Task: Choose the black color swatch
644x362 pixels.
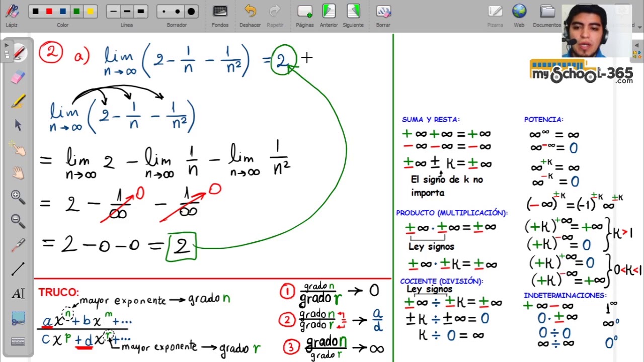Action: point(35,11)
